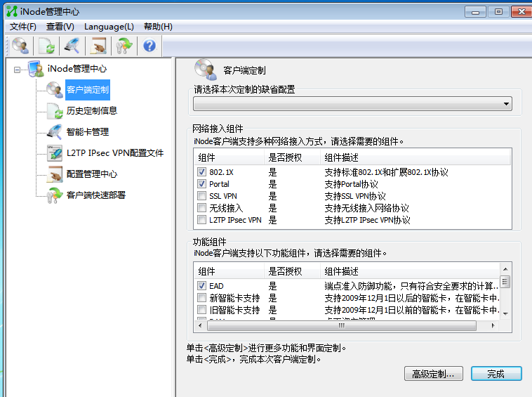532x397 pixels.
Task: Enable the 无线接入 component checkbox
Action: pyautogui.click(x=201, y=207)
